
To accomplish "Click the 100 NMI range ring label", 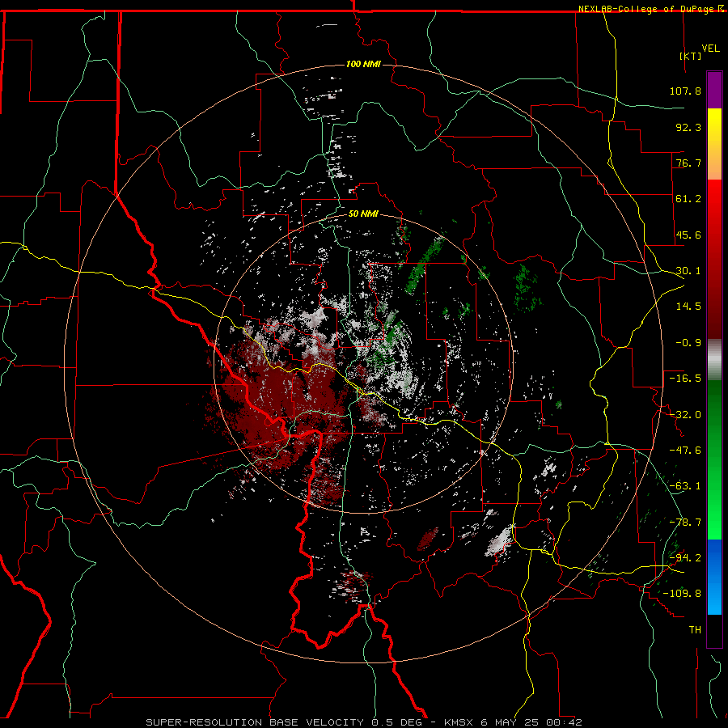I will click(x=363, y=64).
